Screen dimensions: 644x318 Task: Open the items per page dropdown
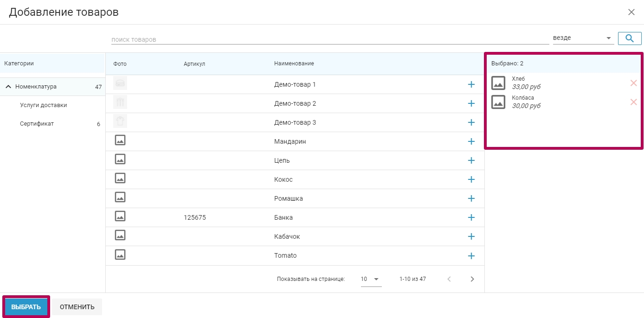coord(371,279)
